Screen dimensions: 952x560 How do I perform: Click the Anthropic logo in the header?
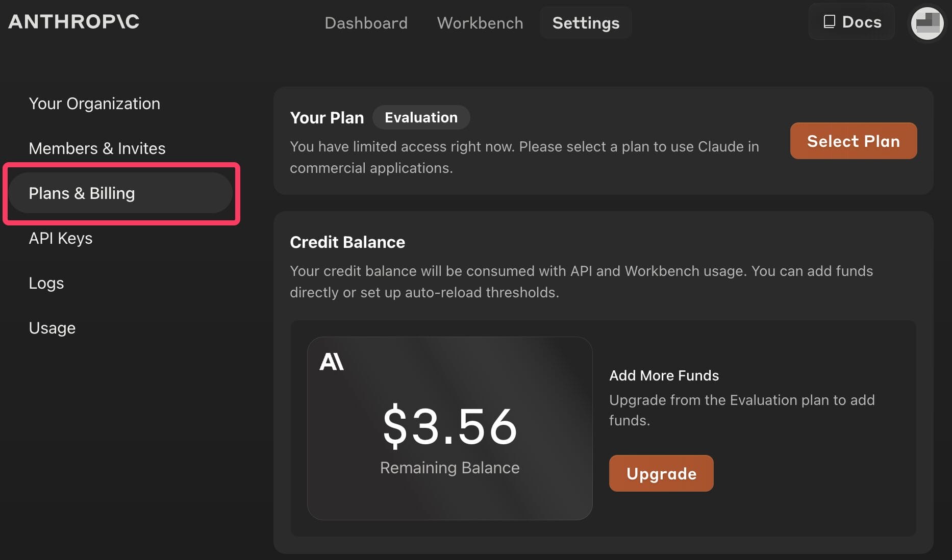(x=74, y=21)
